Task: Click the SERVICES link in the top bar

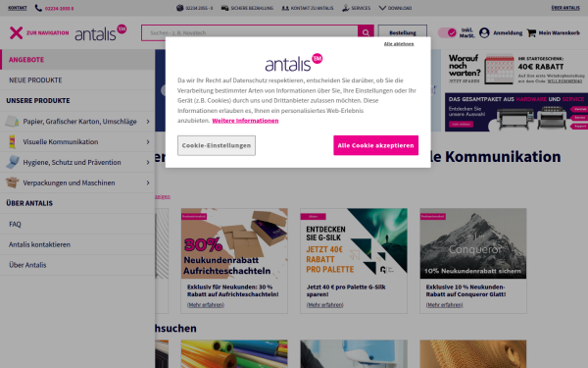Action: 361,8
